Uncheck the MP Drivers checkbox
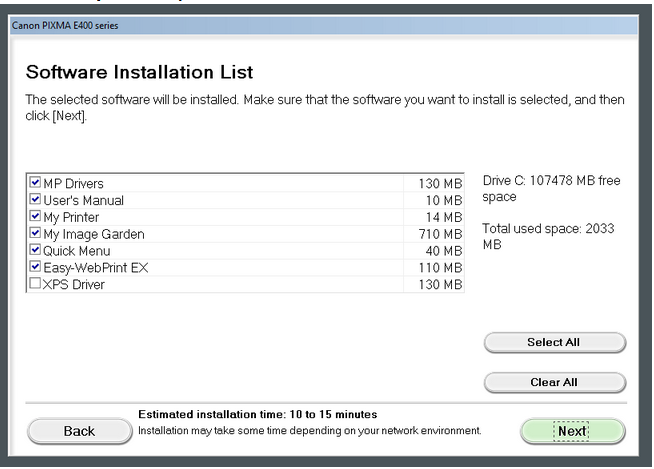This screenshot has height=469, width=654. (x=36, y=183)
